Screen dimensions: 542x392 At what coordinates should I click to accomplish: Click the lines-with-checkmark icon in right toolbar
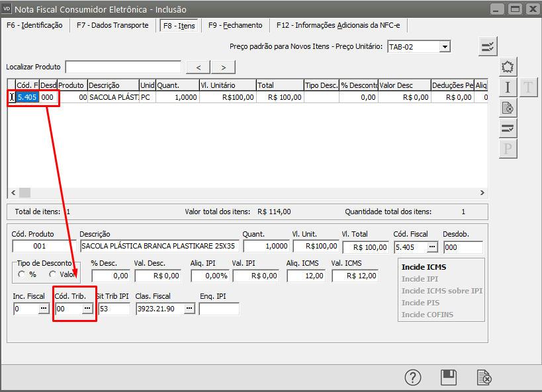[508, 128]
